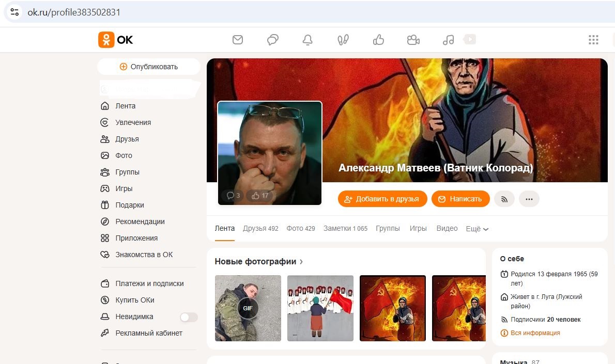Open notifications bell icon
Viewport: 615px width, 364px height.
coord(308,40)
